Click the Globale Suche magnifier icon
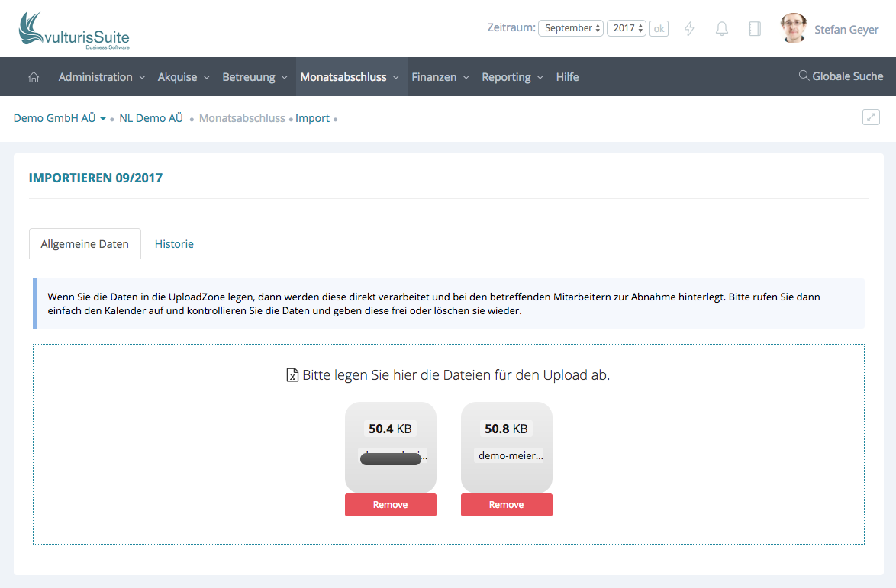The image size is (896, 588). coord(804,76)
